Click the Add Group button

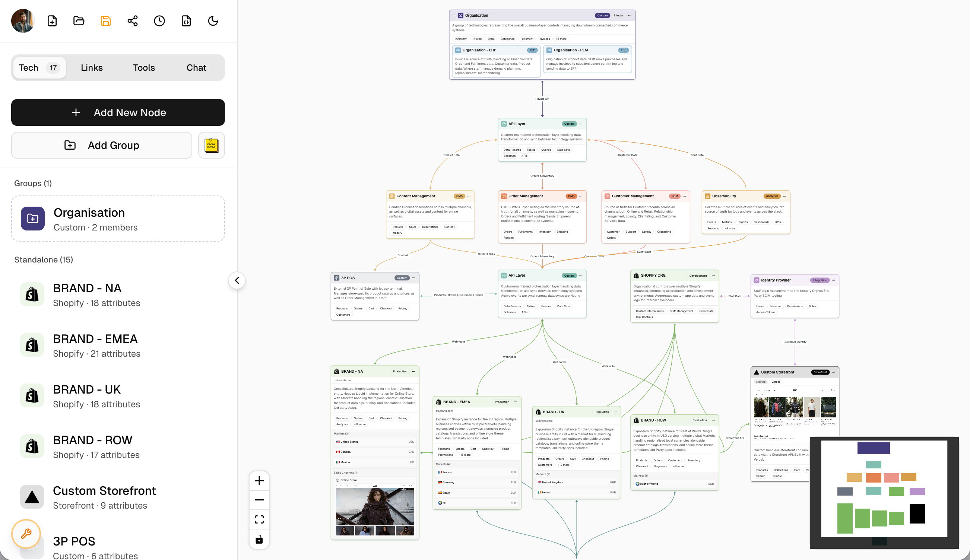point(102,145)
